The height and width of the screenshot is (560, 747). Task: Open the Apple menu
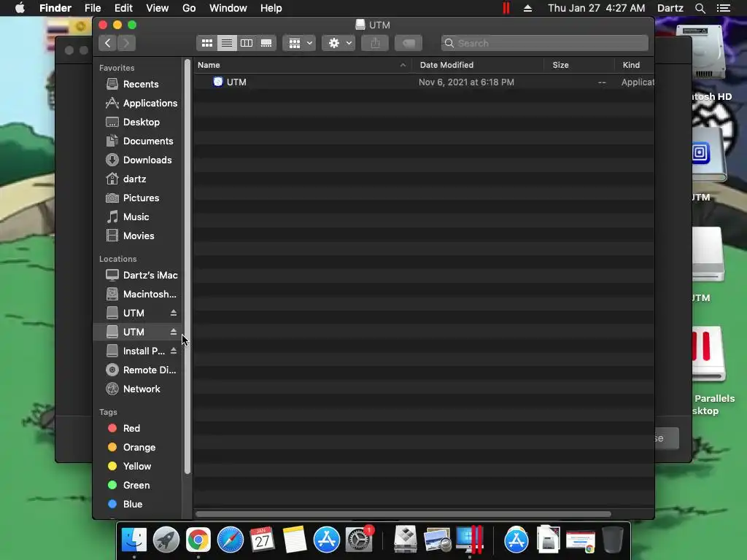point(20,8)
